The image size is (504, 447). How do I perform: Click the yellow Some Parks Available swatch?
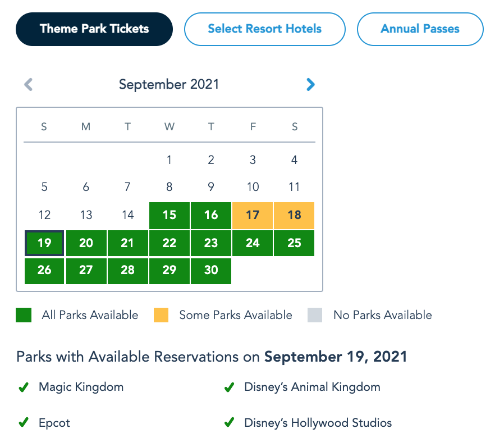161,315
